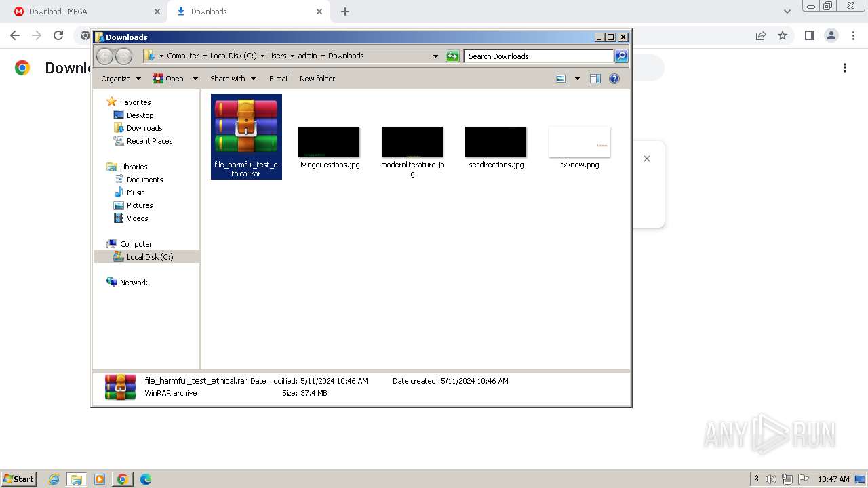Click Computer in the address breadcrumb
This screenshot has width=868, height=488.
pos(183,56)
